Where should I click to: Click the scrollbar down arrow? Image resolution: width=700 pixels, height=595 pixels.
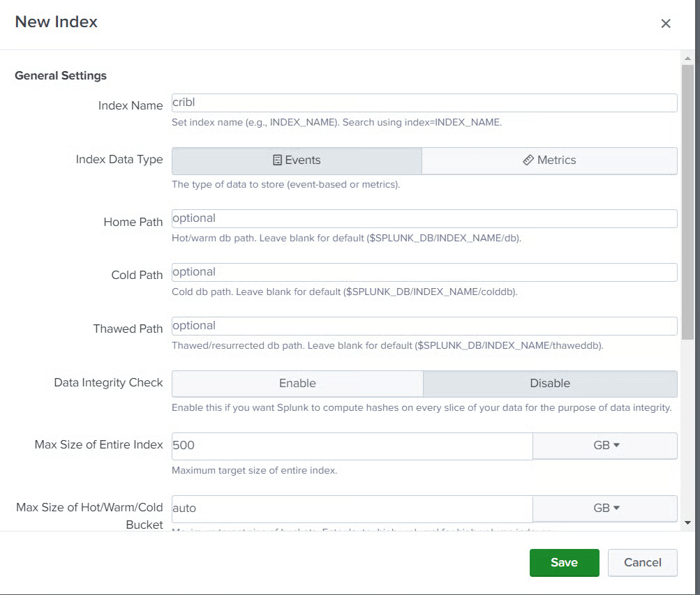tap(687, 522)
